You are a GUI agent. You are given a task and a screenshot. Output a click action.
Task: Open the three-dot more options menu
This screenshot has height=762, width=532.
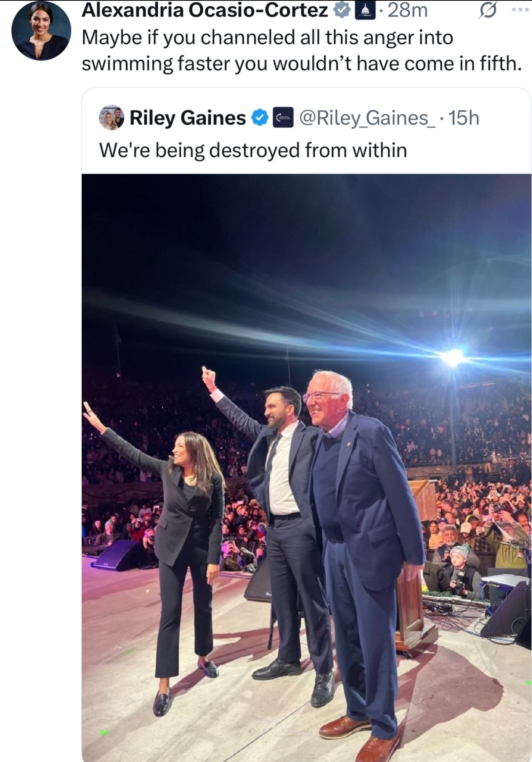[519, 10]
